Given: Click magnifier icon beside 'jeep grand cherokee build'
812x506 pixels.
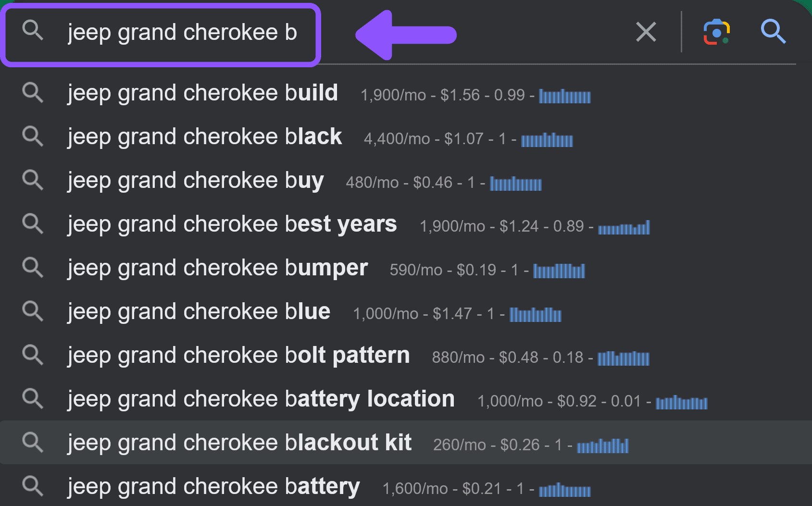Looking at the screenshot, I should coord(33,92).
